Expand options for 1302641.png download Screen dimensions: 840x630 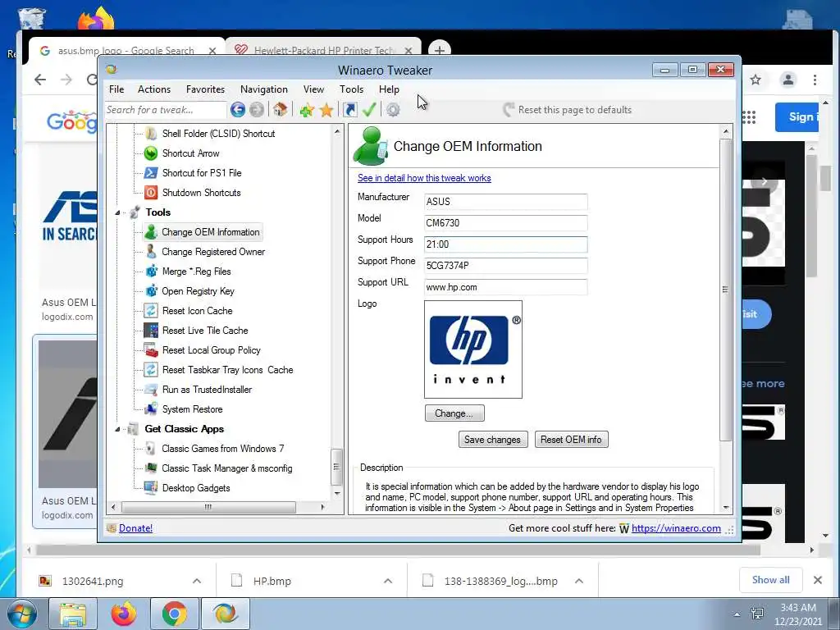coord(197,582)
